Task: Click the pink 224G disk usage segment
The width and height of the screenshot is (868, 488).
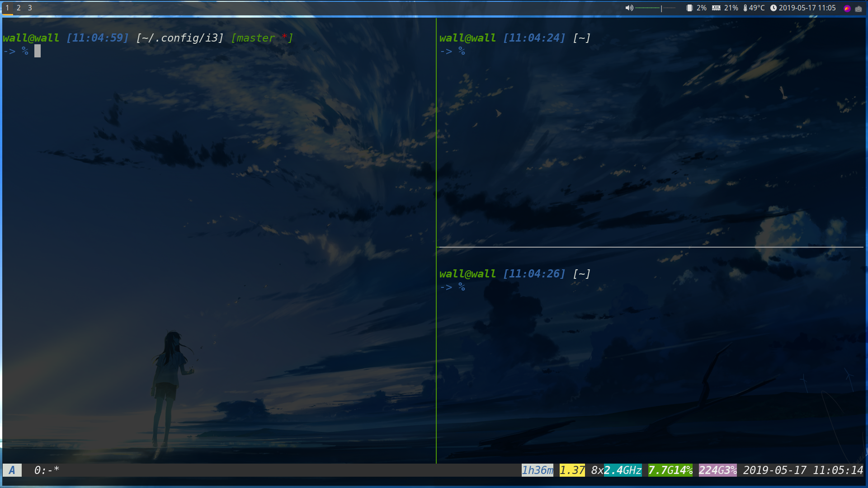Action: [x=717, y=470]
